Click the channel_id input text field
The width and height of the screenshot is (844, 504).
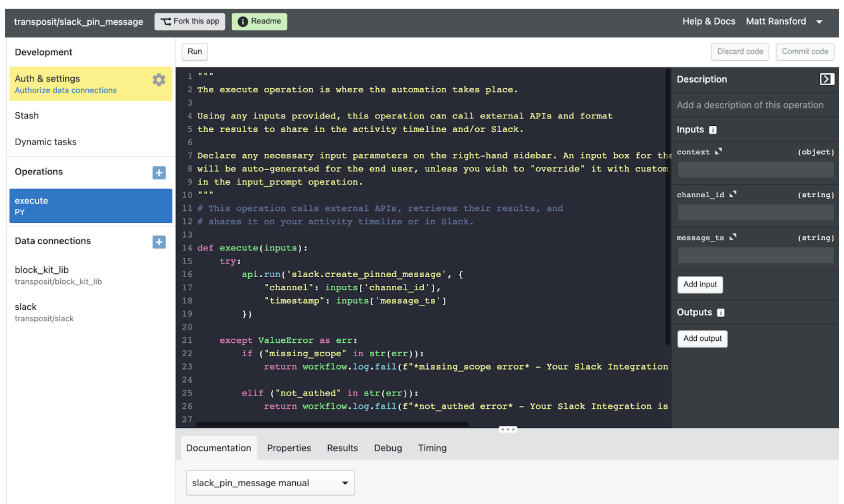(x=755, y=212)
